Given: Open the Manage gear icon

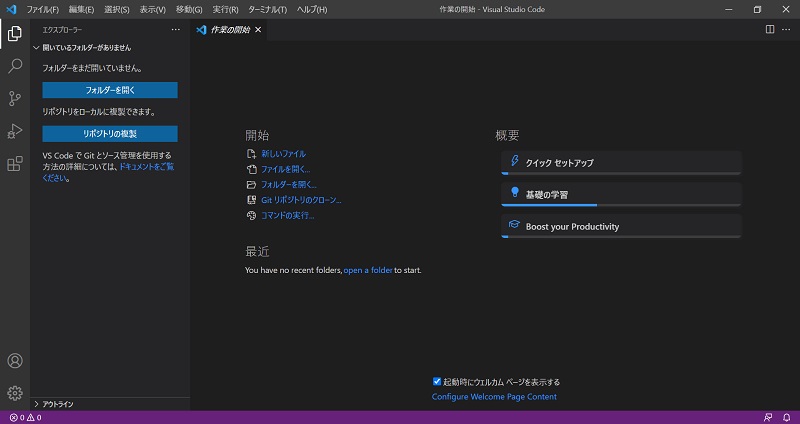Looking at the screenshot, I should click(15, 393).
